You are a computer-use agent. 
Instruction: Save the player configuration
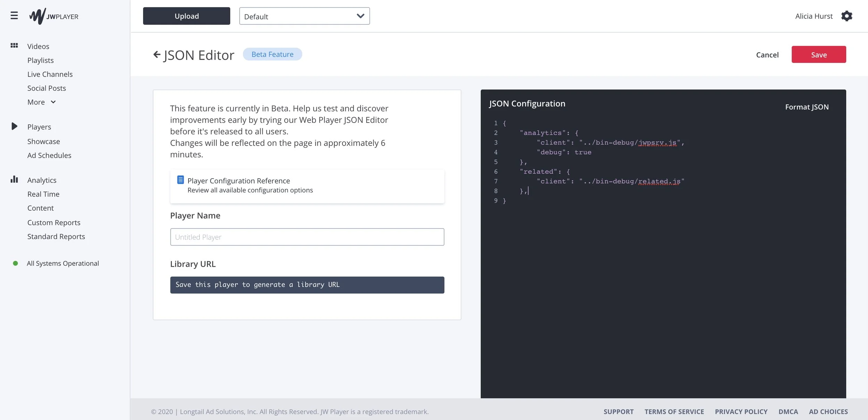pyautogui.click(x=818, y=54)
